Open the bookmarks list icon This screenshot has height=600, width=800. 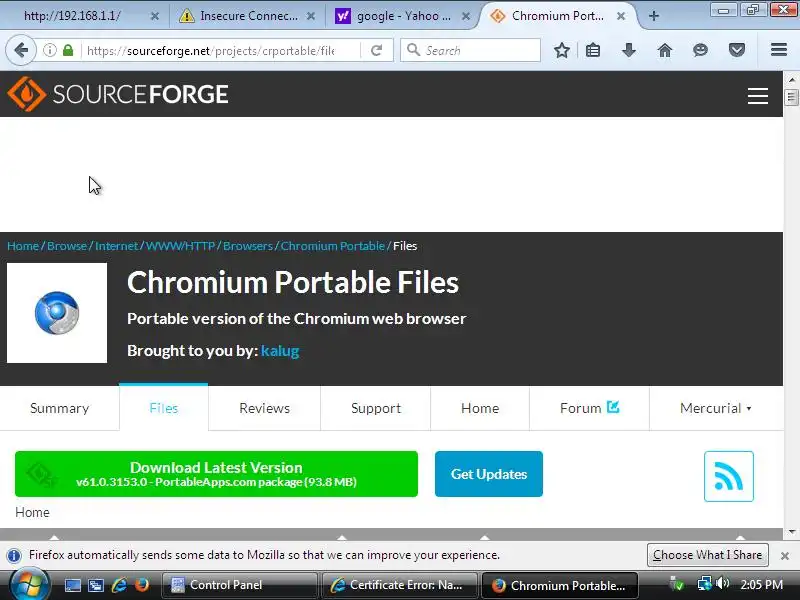[593, 50]
